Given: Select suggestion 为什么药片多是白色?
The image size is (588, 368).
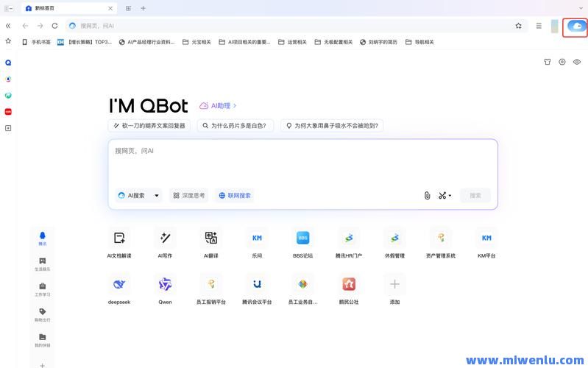Looking at the screenshot, I should [x=235, y=126].
